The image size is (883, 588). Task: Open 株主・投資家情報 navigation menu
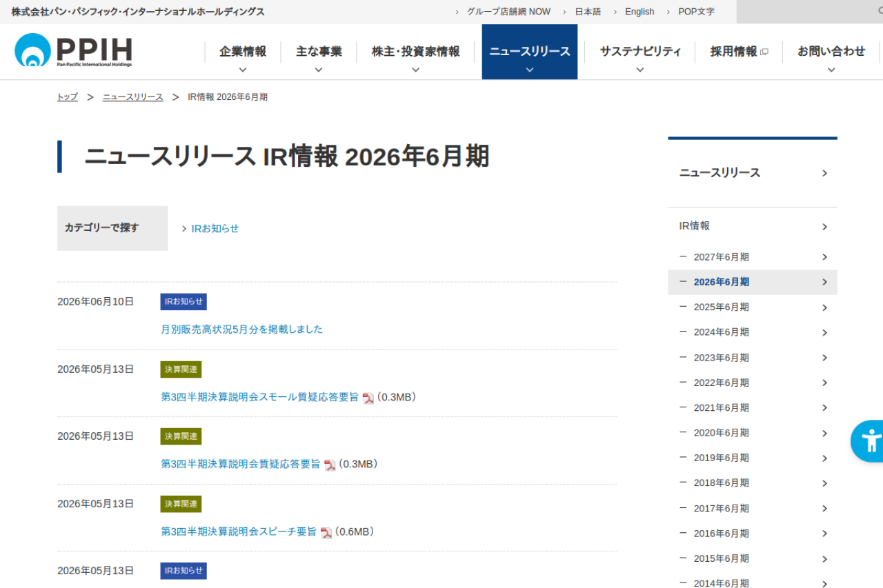pyautogui.click(x=415, y=52)
